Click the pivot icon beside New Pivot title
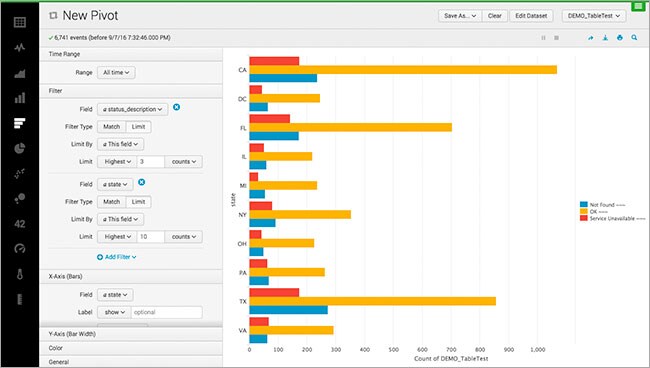 pos(53,16)
